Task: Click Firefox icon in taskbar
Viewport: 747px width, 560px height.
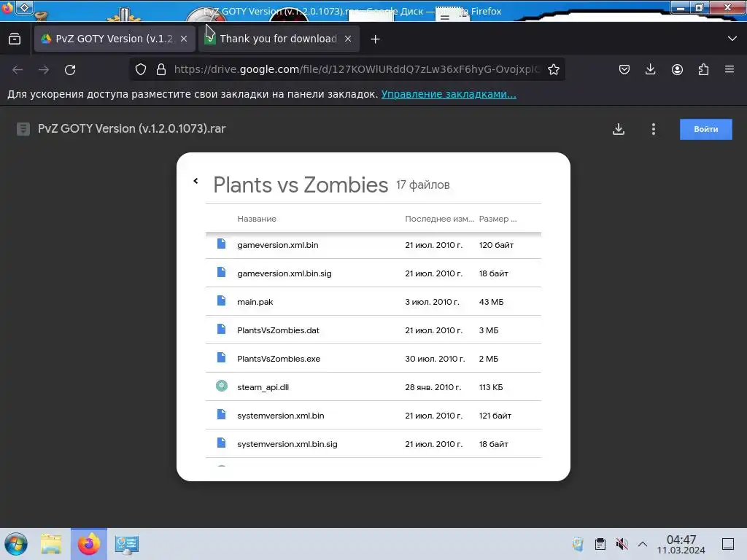Action: [x=89, y=544]
